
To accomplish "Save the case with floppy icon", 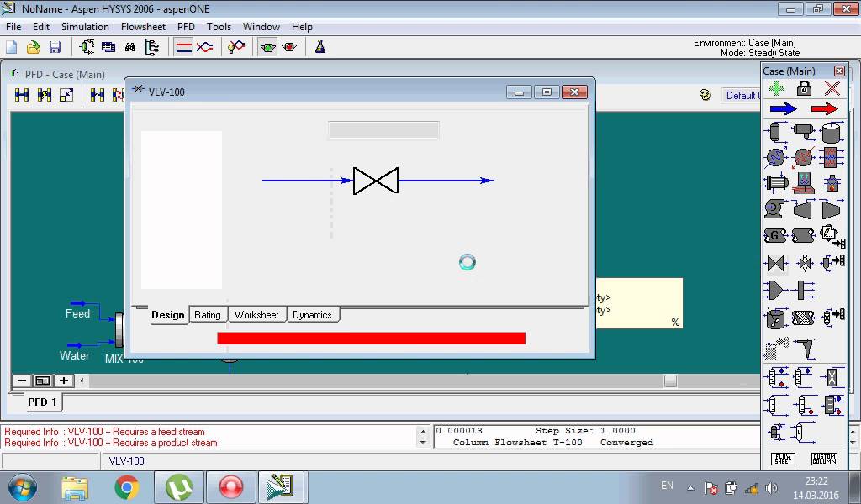I will [55, 47].
